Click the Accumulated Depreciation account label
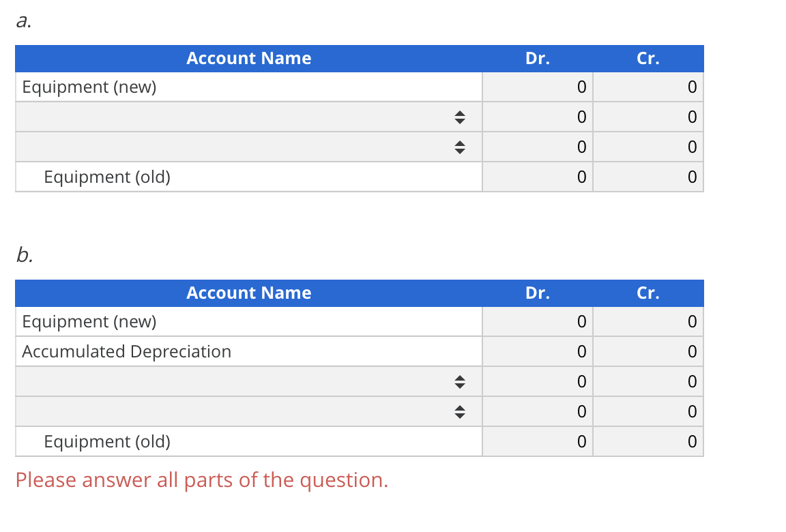Image resolution: width=786 pixels, height=532 pixels. click(126, 351)
